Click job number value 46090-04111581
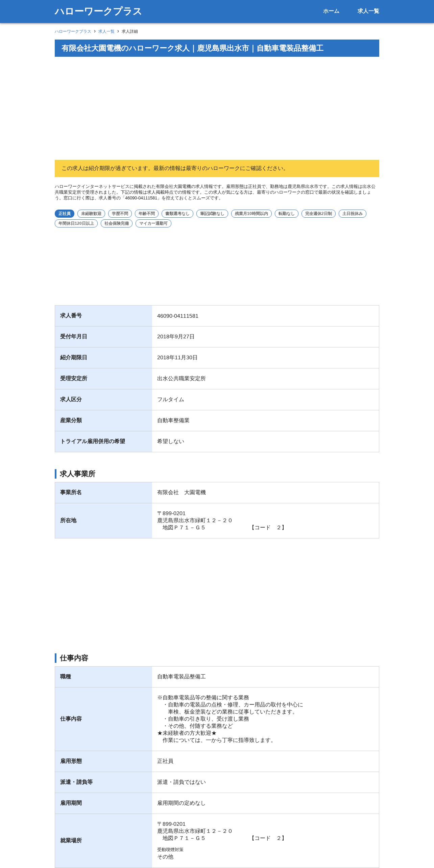The image size is (434, 868). pos(178,316)
